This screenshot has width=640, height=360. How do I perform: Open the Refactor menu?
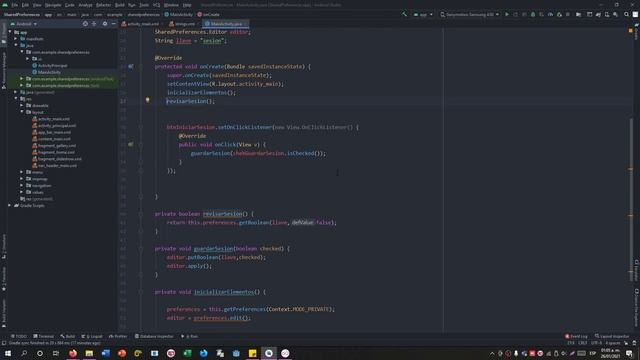[103, 5]
